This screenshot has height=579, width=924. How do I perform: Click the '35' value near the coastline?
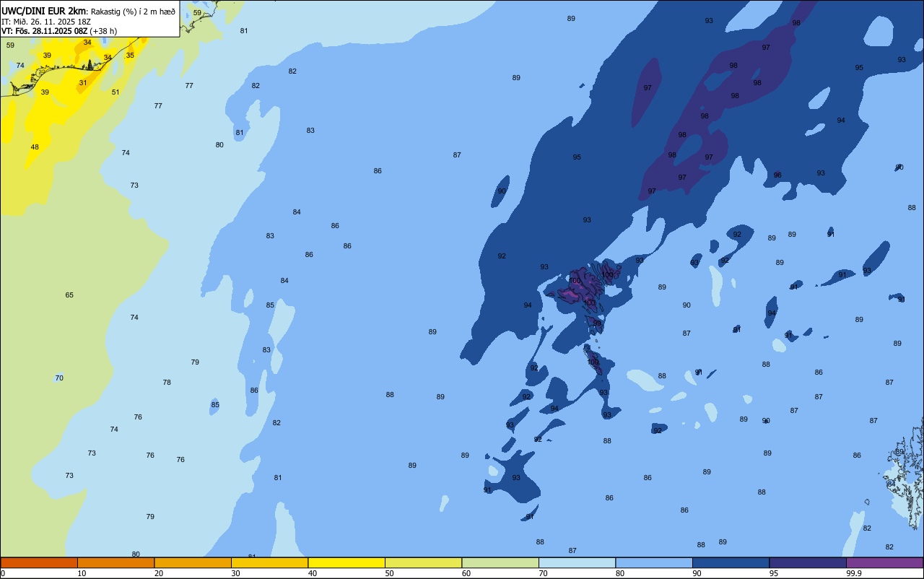(130, 56)
